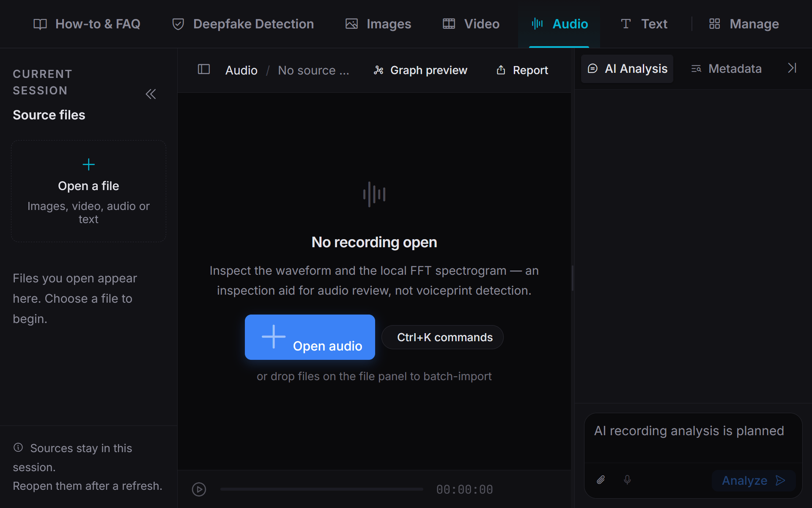Open the Manage section
Viewport: 812px width, 508px height.
tap(744, 24)
